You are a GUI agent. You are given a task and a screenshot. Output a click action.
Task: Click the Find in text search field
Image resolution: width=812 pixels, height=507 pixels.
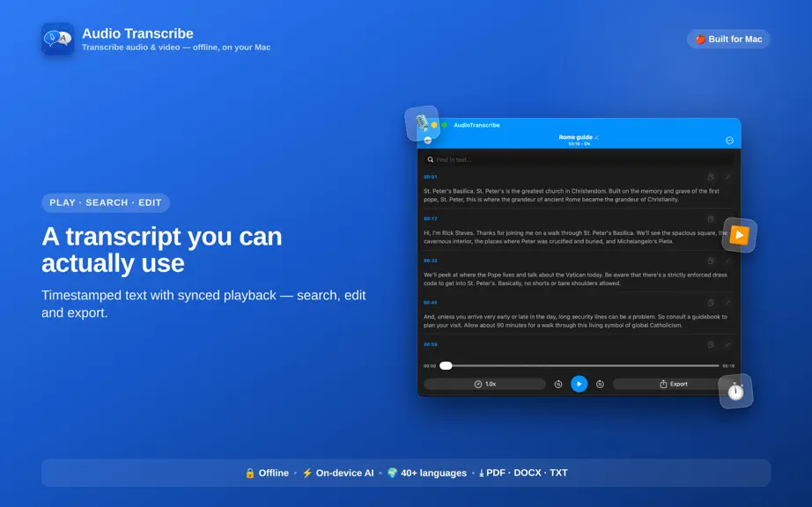pos(579,160)
